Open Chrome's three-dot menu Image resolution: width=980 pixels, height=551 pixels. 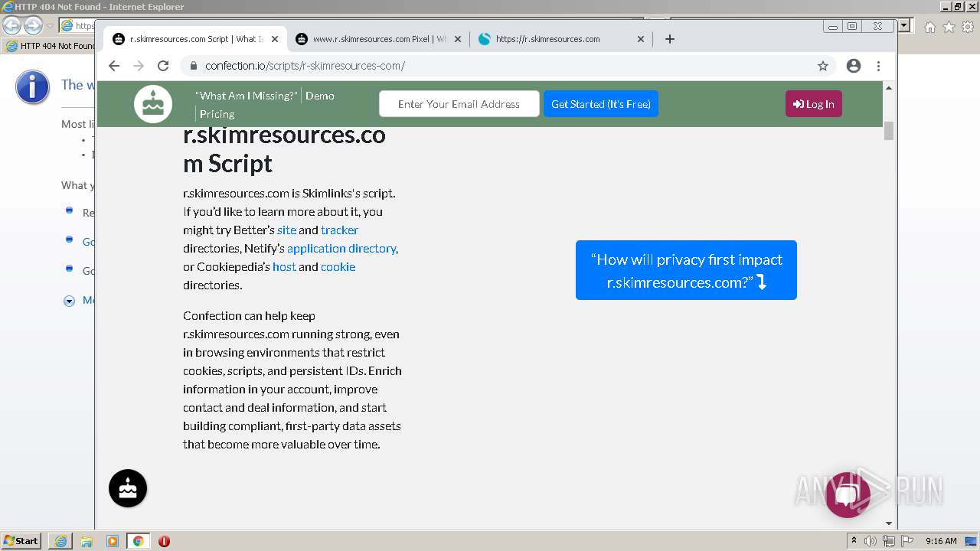click(879, 66)
